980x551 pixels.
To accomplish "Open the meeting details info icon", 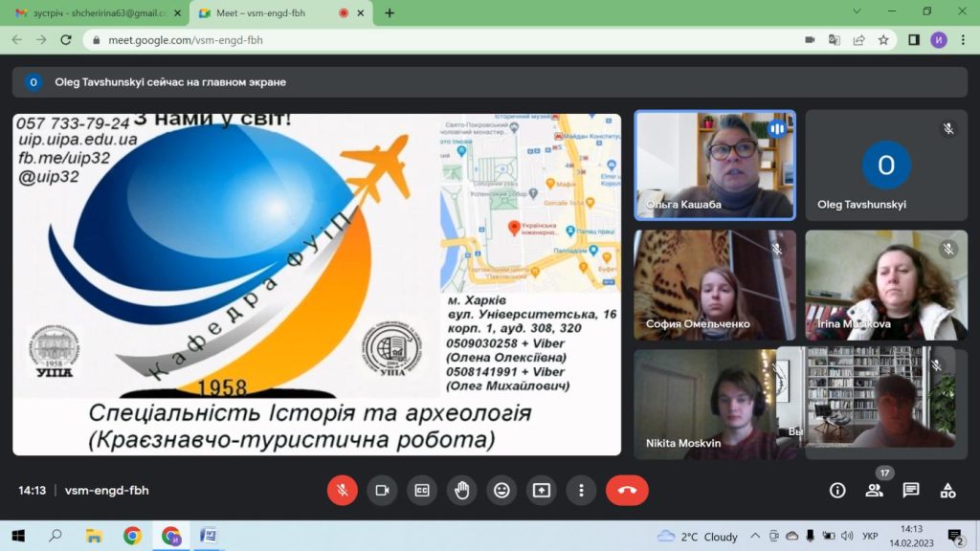I will [x=837, y=491].
